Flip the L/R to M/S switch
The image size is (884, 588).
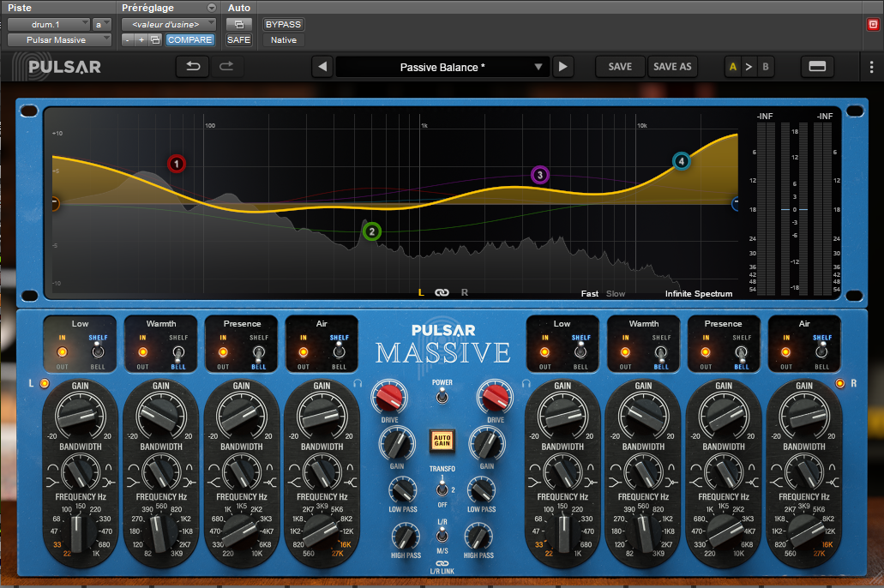pyautogui.click(x=442, y=534)
